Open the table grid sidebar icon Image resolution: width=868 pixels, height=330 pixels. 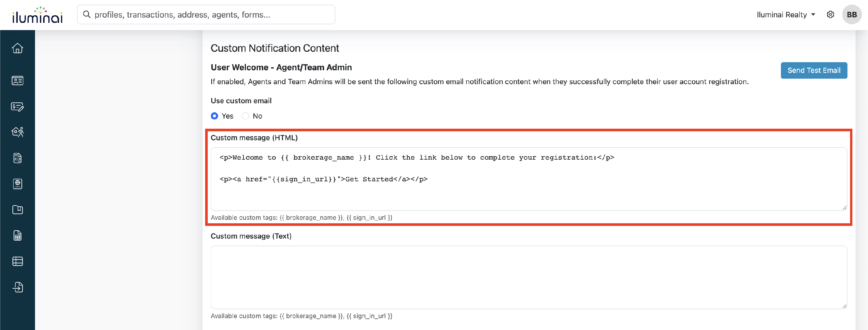pos(18,261)
